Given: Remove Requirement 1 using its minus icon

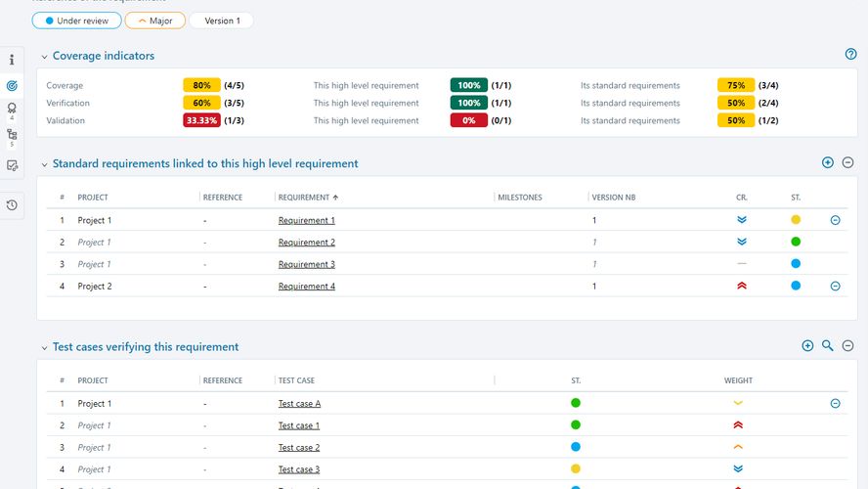Looking at the screenshot, I should click(835, 220).
